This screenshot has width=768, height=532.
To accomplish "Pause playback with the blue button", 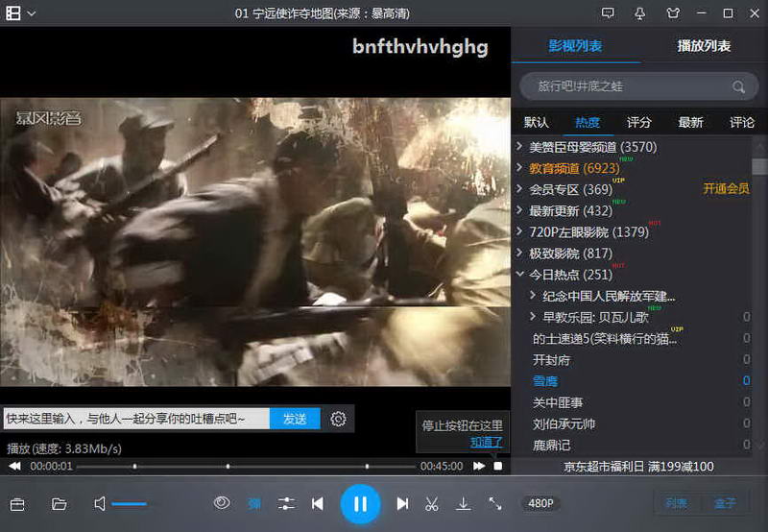I will coord(361,503).
